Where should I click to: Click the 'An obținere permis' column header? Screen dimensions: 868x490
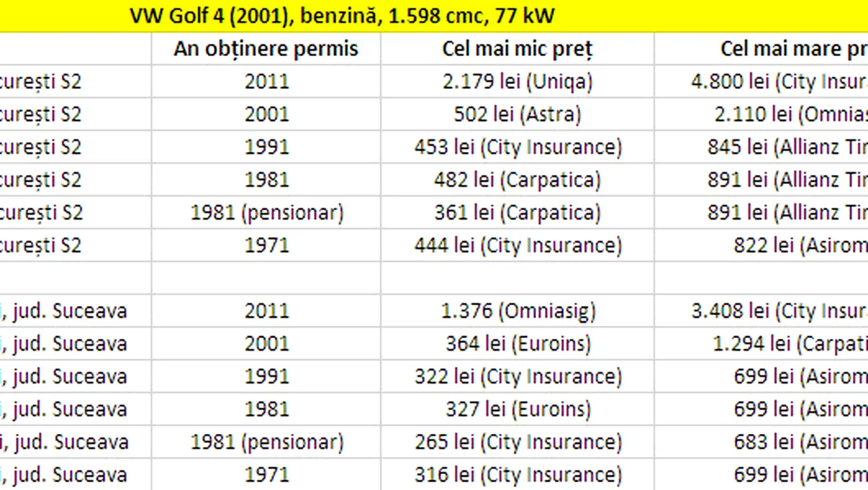pos(266,48)
